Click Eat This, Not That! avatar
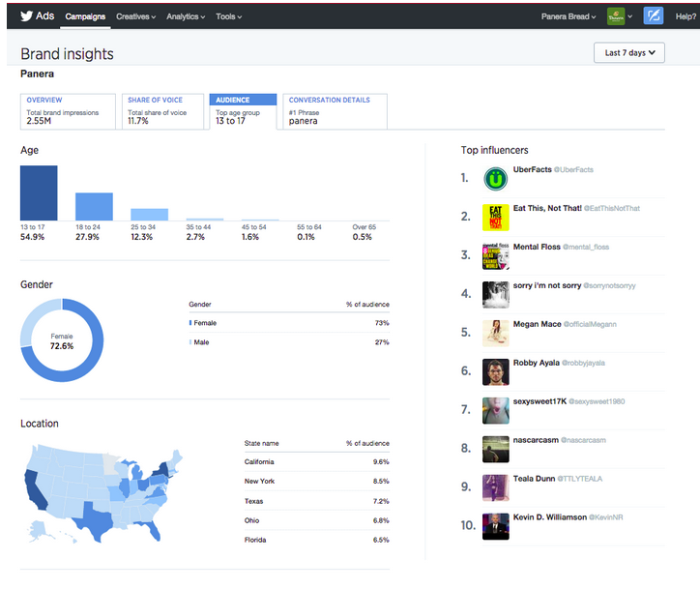The width and height of the screenshot is (700, 589). click(x=495, y=217)
